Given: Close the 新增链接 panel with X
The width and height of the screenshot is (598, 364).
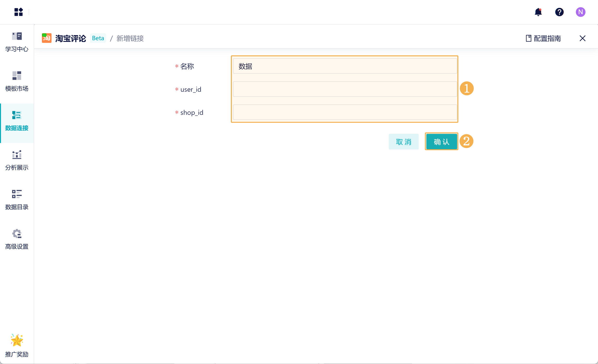Looking at the screenshot, I should (582, 38).
